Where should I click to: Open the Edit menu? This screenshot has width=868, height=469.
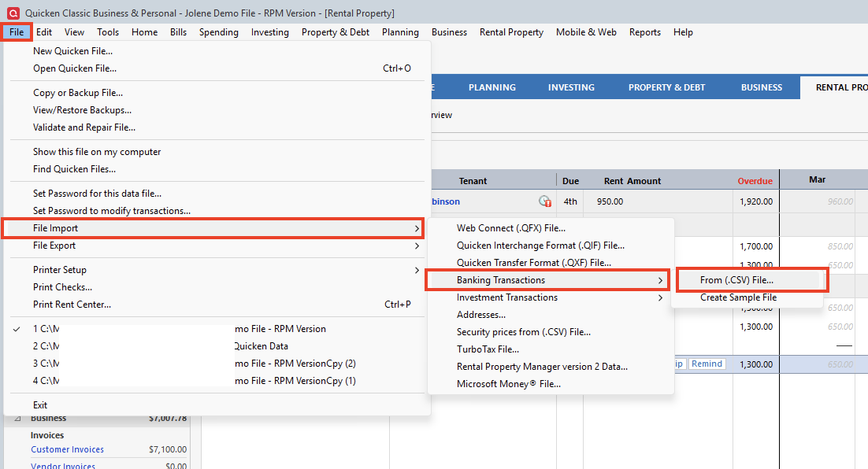pos(44,32)
